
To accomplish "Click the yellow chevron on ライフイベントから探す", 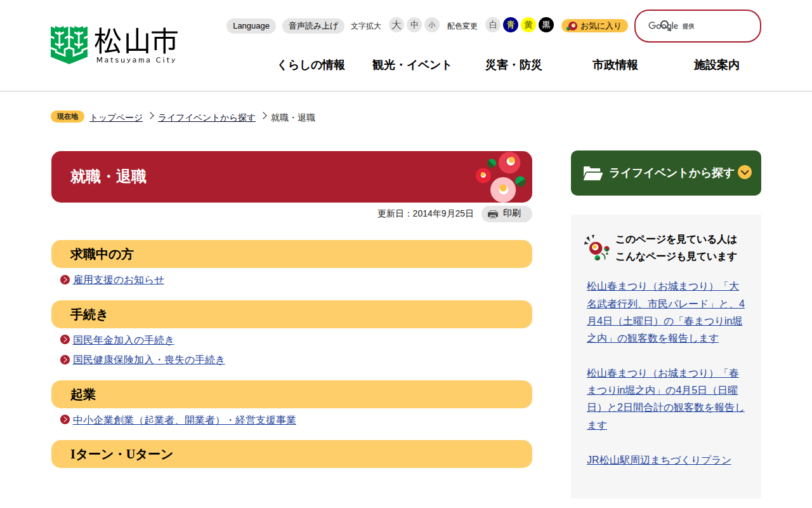I will (745, 172).
